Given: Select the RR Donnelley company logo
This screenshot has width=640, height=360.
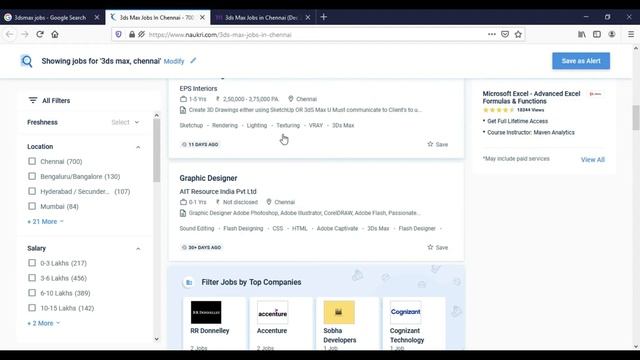Looking at the screenshot, I should pyautogui.click(x=206, y=312).
